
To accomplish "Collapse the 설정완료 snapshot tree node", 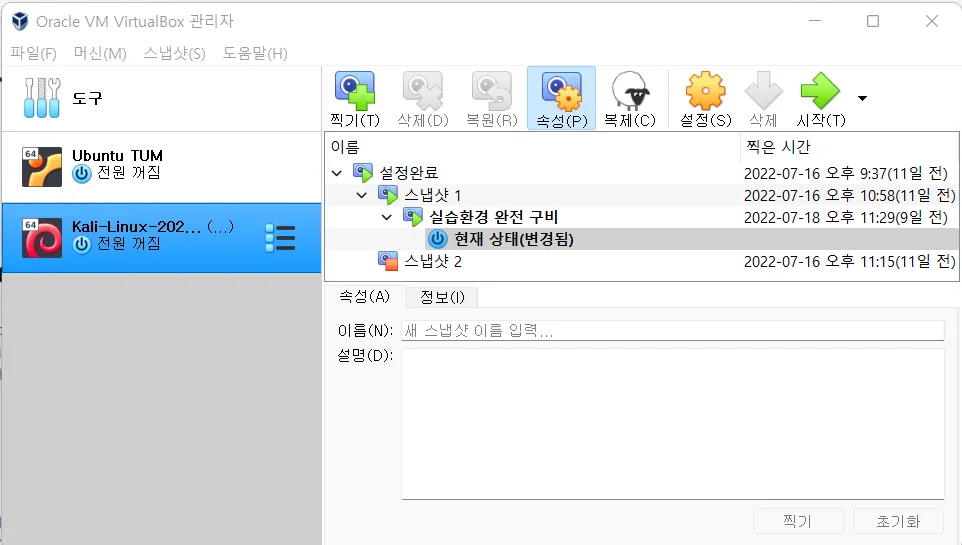I will (337, 173).
